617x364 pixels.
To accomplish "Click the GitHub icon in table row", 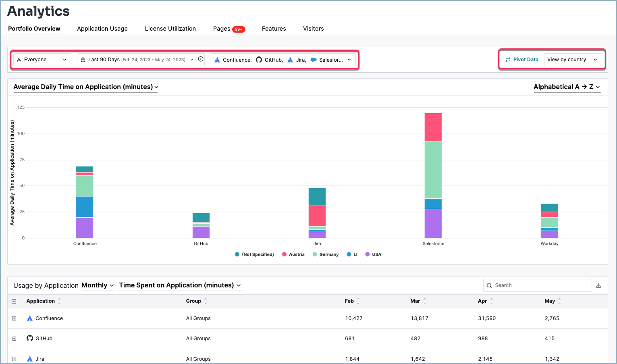I will click(x=30, y=338).
